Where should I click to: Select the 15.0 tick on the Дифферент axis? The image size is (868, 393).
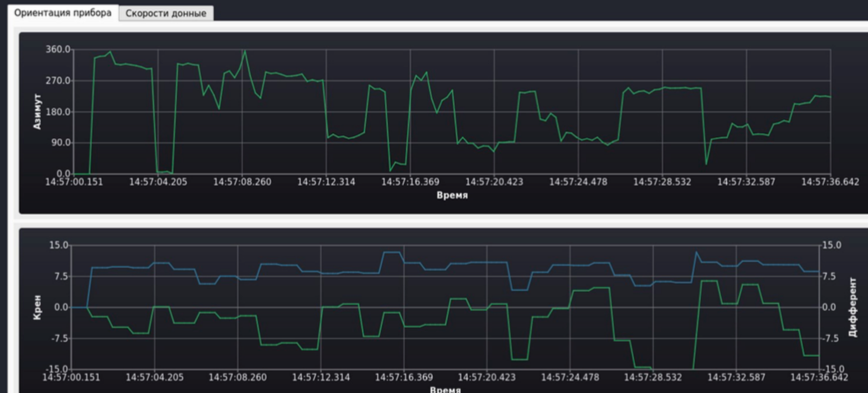(832, 245)
